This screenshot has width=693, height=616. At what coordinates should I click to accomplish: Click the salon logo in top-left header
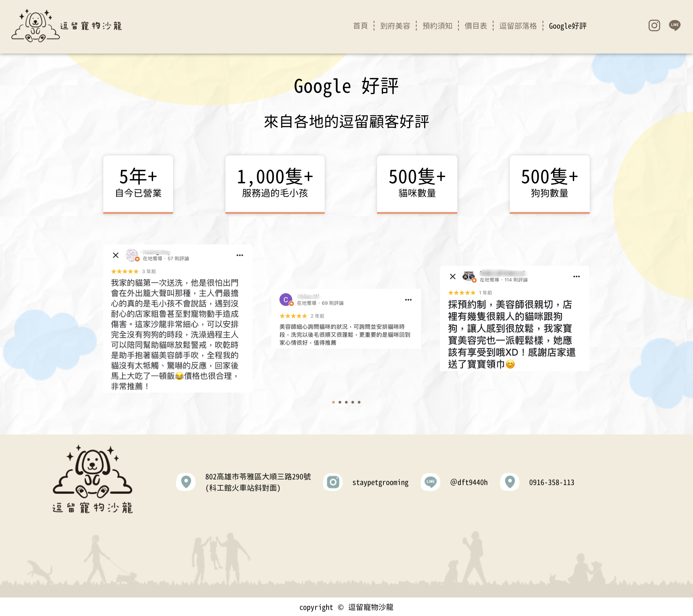coord(67,26)
